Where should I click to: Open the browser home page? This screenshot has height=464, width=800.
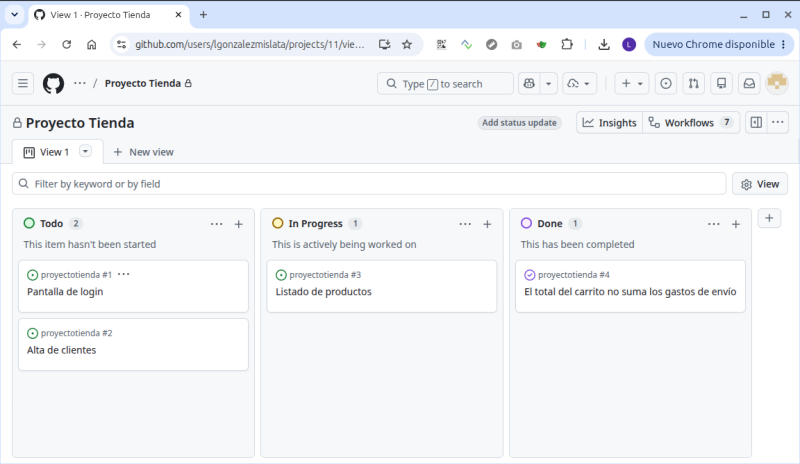point(91,44)
